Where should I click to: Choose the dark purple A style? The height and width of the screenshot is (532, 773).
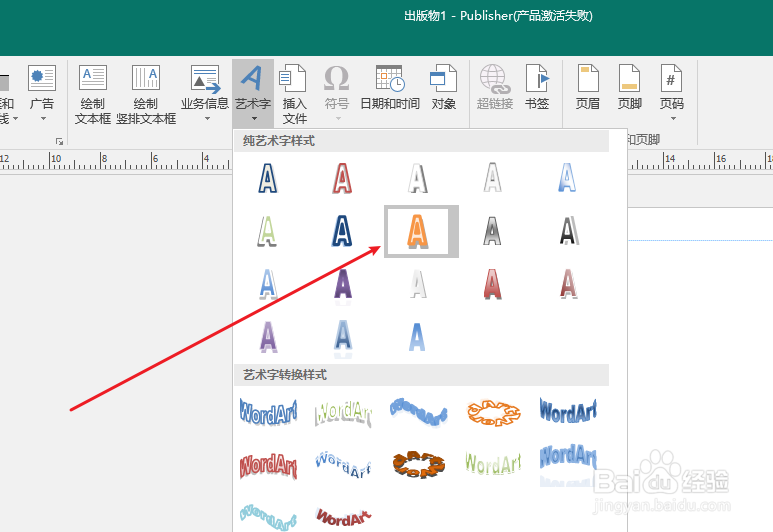coord(343,284)
